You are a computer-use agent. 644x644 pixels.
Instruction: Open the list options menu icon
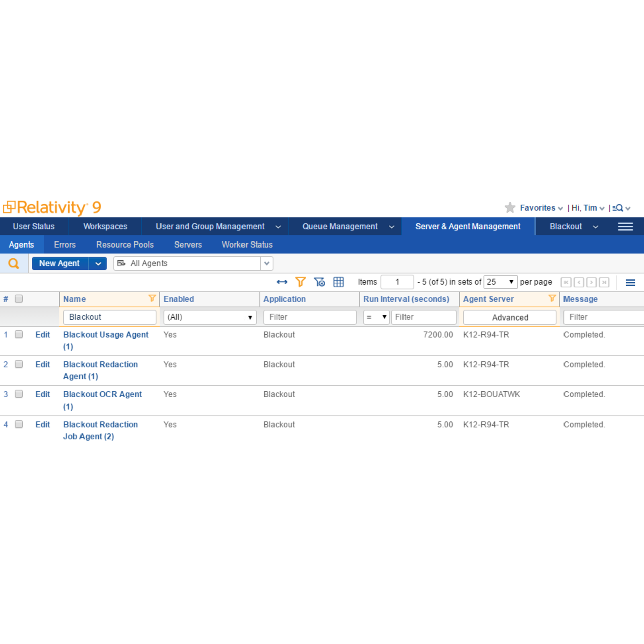(x=630, y=282)
